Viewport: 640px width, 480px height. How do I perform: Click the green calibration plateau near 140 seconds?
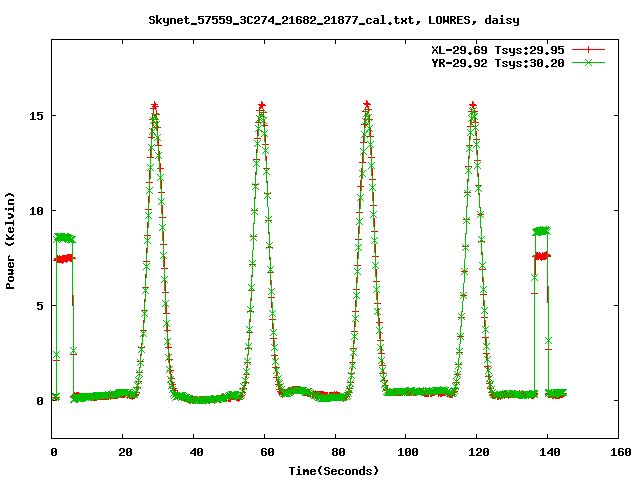point(541,231)
